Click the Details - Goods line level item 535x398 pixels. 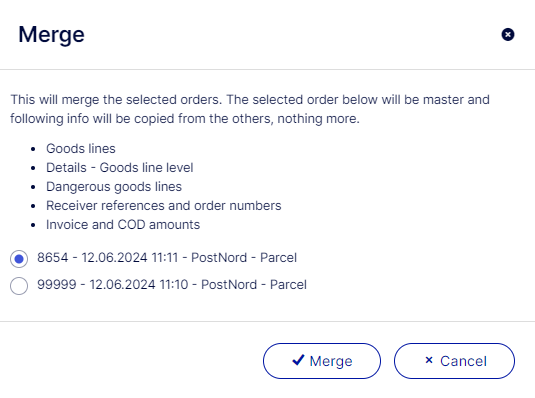pos(120,168)
